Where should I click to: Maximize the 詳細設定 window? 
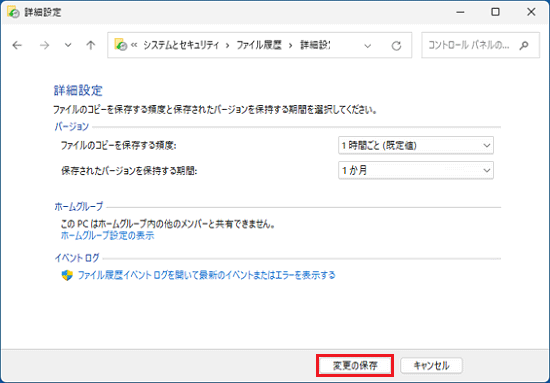click(x=495, y=12)
